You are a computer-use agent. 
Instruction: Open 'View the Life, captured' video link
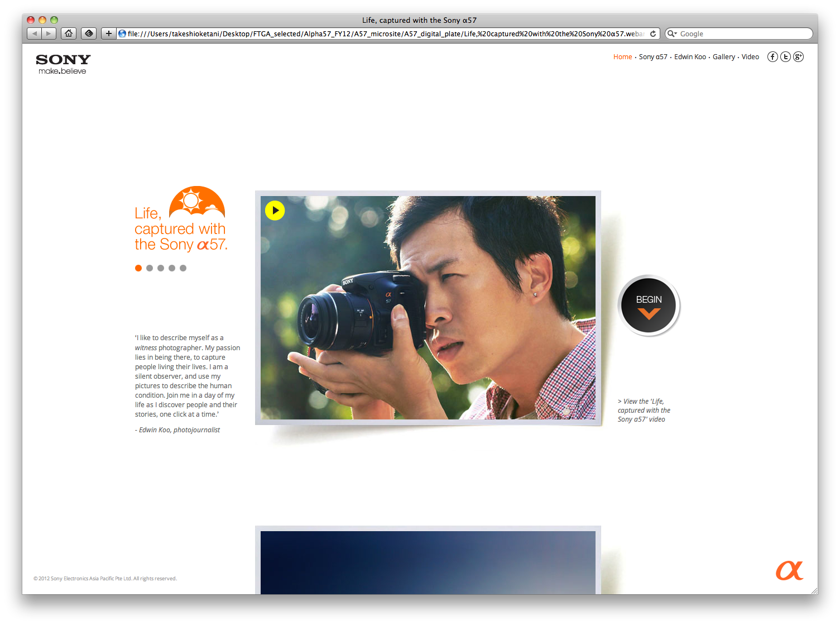click(x=644, y=411)
